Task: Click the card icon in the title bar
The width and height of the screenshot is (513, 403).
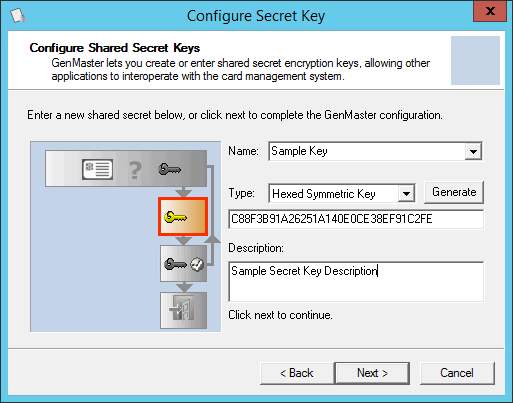Action: coord(18,16)
